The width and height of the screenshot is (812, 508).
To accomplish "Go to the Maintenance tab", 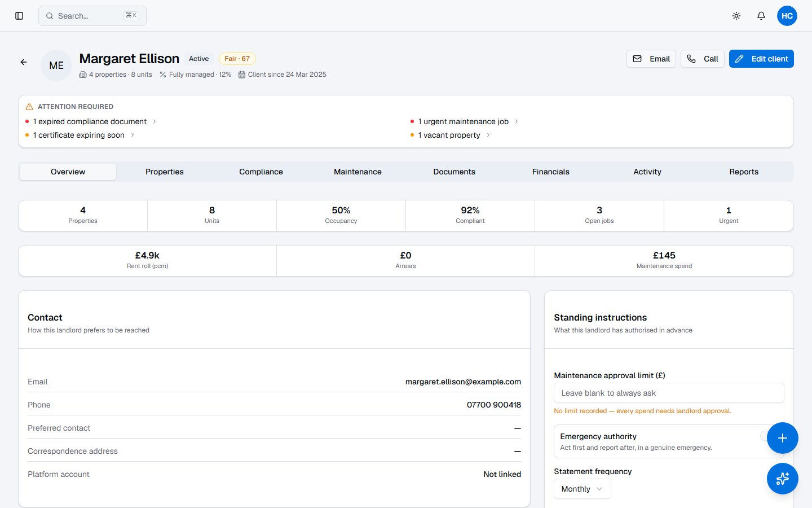I will (x=358, y=172).
